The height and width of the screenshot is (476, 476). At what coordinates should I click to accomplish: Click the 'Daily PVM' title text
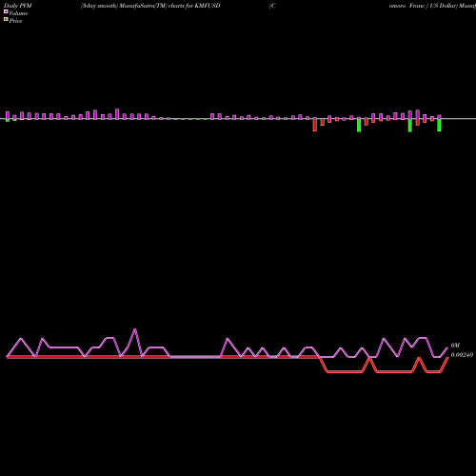click(x=18, y=6)
